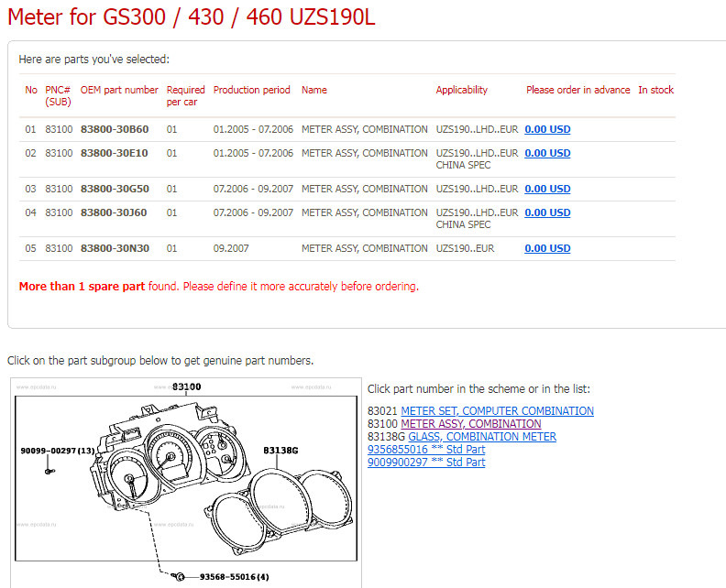The width and height of the screenshot is (726, 588).
Task: Select part number 83800-30E10
Action: pos(114,153)
